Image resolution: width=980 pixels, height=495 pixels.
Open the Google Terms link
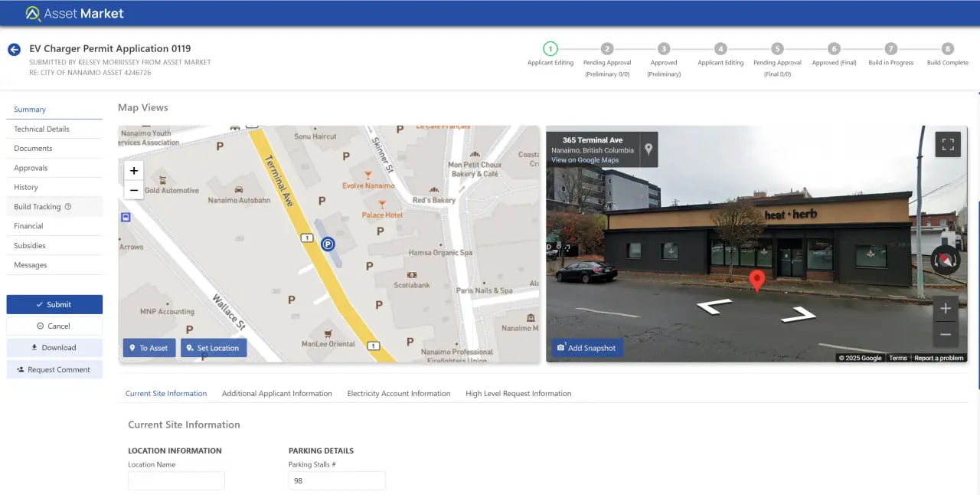click(898, 358)
